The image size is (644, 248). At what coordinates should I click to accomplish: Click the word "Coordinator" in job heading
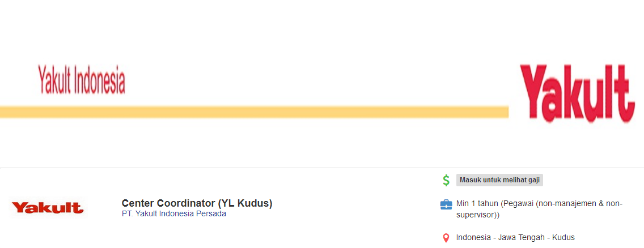(x=184, y=203)
